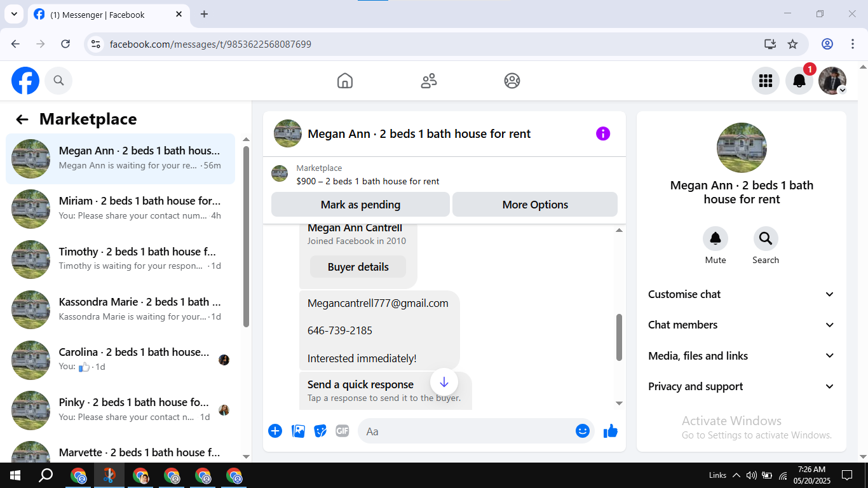Viewport: 868px width, 488px height.
Task: Open Pinky conversation in list
Action: 120,410
